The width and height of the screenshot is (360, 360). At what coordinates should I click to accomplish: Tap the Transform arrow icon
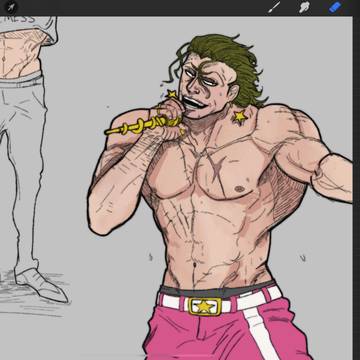[12, 7]
